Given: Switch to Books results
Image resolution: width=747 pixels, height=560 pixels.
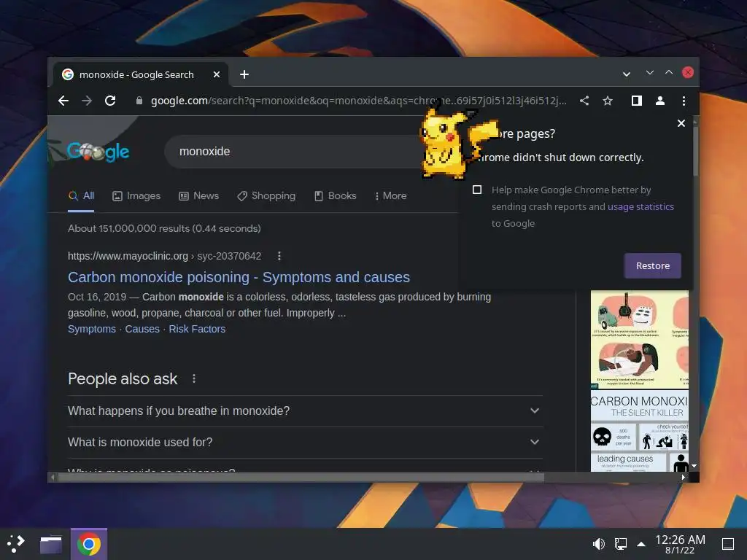Looking at the screenshot, I should [336, 195].
